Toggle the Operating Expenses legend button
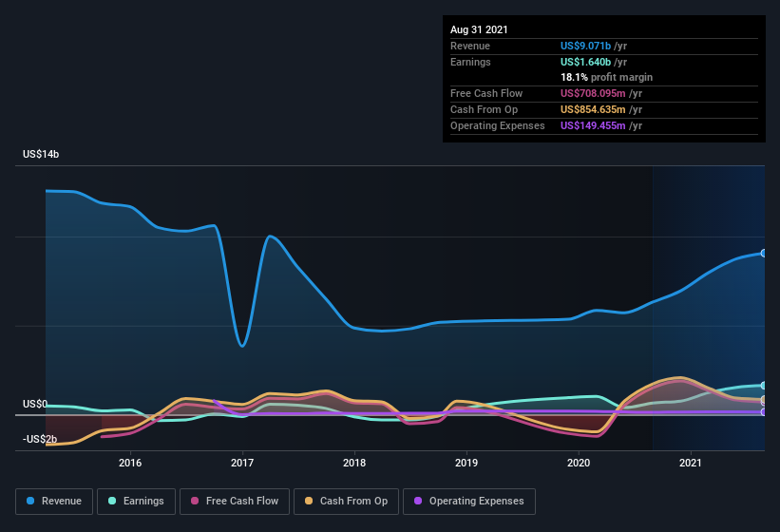 pyautogui.click(x=469, y=502)
